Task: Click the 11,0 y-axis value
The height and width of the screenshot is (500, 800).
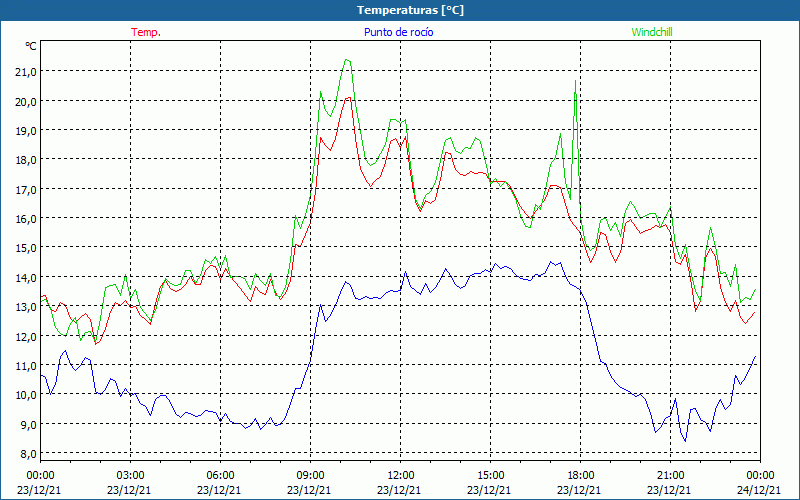Action: coord(26,365)
